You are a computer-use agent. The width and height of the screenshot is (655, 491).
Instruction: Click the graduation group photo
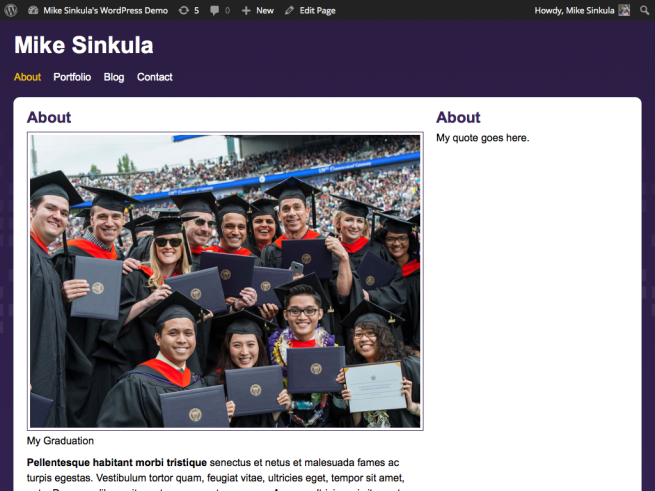pyautogui.click(x=225, y=281)
